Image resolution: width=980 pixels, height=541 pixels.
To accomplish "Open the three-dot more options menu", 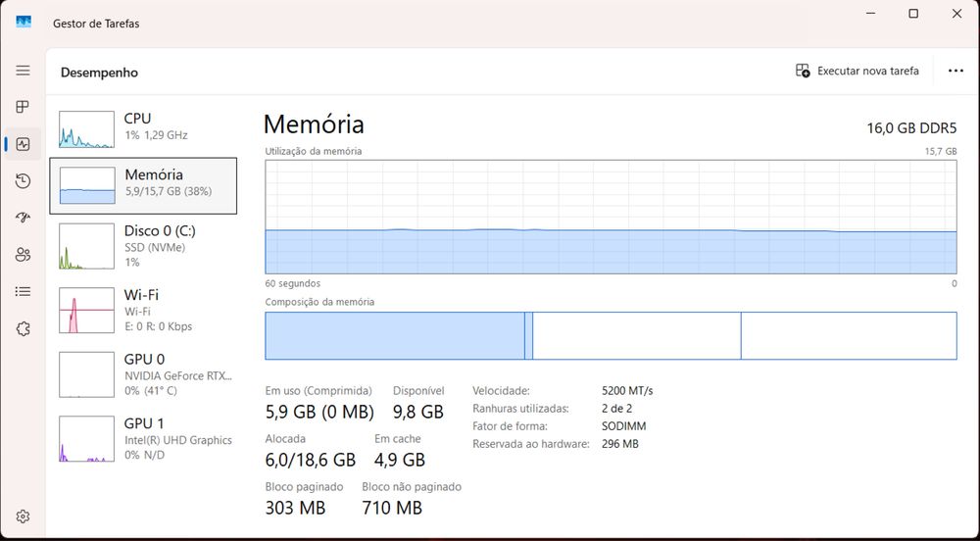I will (955, 71).
